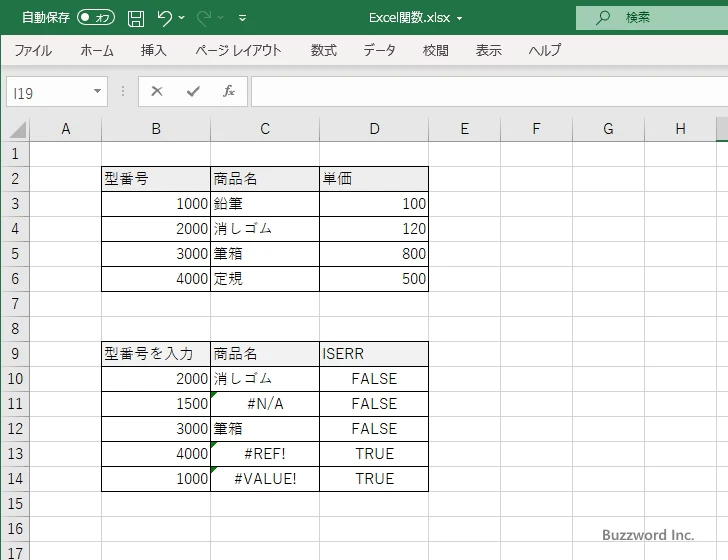Select row 1 header
Screen dimensions: 728x560
[15, 154]
